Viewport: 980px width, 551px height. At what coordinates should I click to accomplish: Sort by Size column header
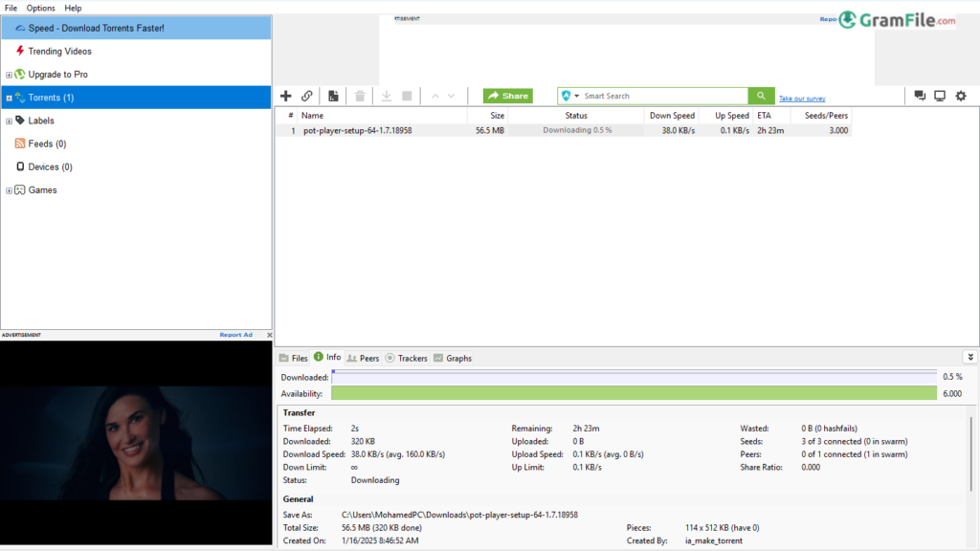click(487, 116)
